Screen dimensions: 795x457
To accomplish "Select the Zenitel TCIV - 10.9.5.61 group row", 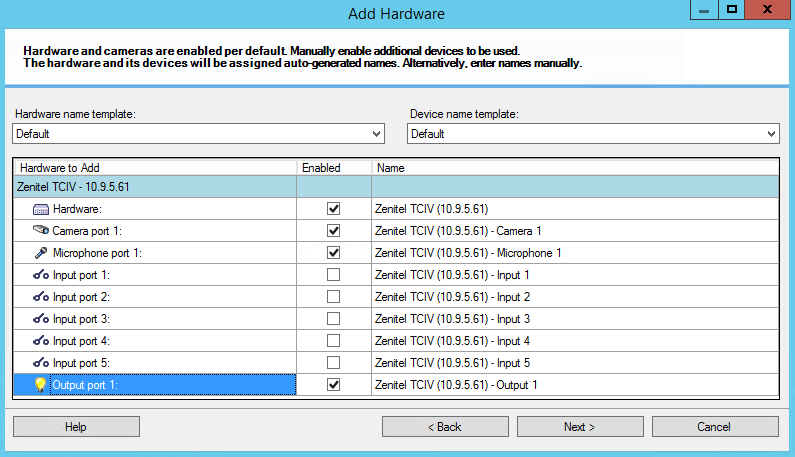I will 155,186.
